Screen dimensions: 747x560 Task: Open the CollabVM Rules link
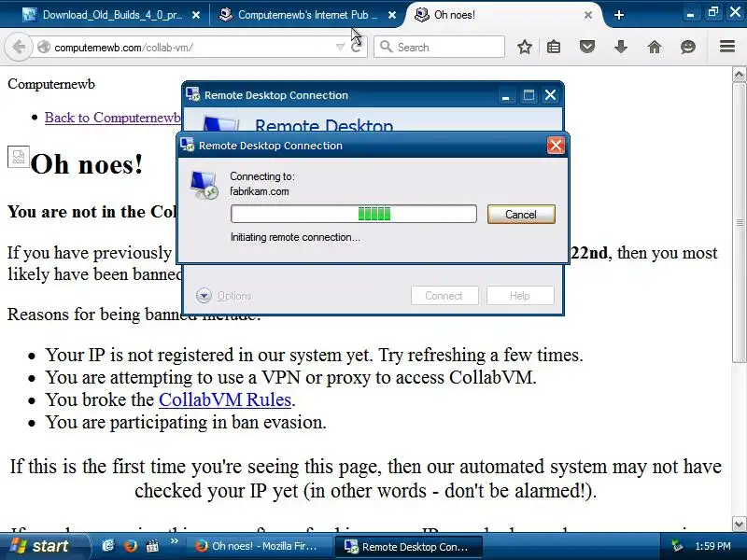(225, 399)
